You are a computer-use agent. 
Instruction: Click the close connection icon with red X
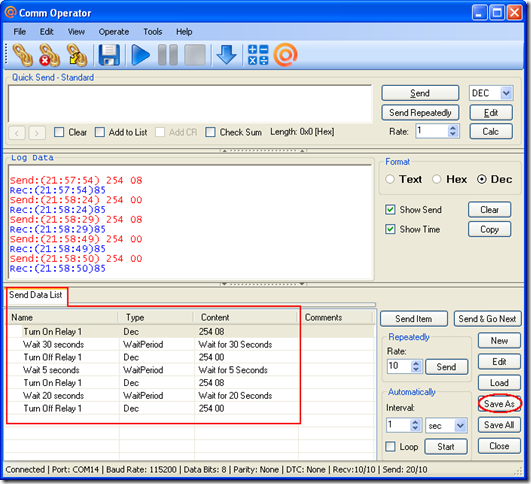(49, 55)
